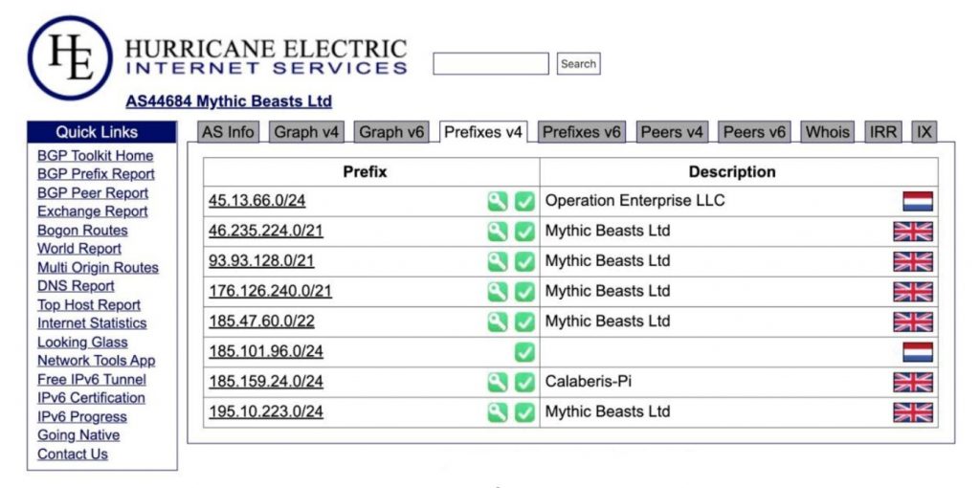Screen dimensions: 980x488
Task: Click key icon for 185.159.24.0/24
Action: [498, 382]
